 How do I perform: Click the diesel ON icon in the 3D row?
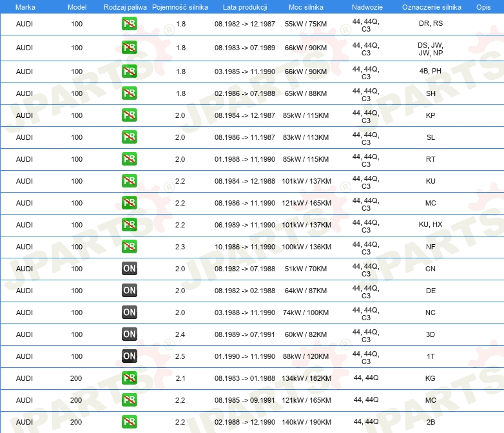click(x=129, y=334)
